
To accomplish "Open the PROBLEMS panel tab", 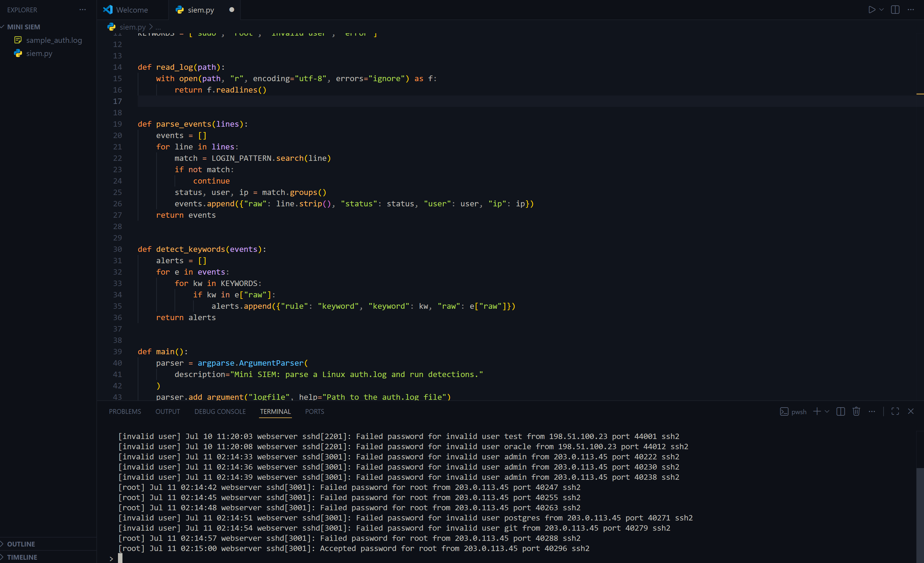I will 125,411.
